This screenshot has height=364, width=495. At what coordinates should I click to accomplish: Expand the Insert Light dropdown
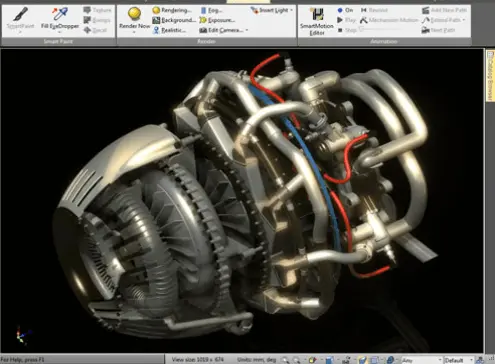pyautogui.click(x=291, y=10)
